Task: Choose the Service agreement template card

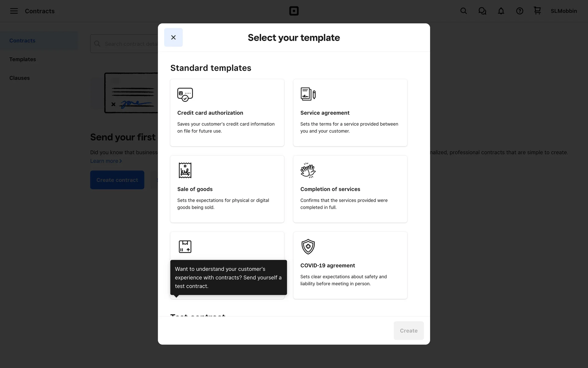Action: pyautogui.click(x=350, y=113)
